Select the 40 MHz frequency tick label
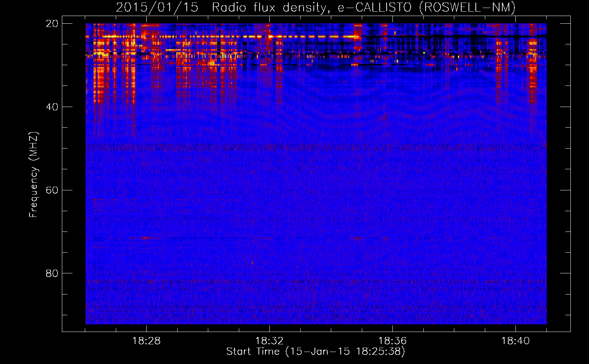Viewport: 589px width, 364px height. pos(52,107)
